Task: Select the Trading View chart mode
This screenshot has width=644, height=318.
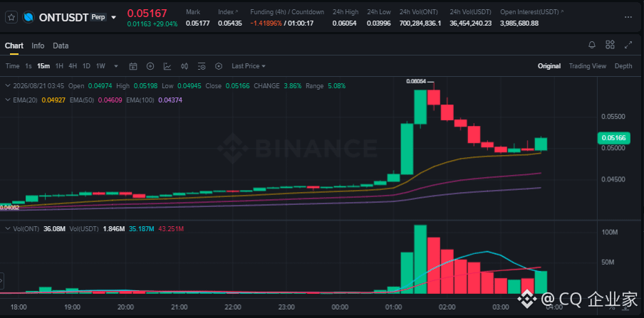Action: point(587,66)
